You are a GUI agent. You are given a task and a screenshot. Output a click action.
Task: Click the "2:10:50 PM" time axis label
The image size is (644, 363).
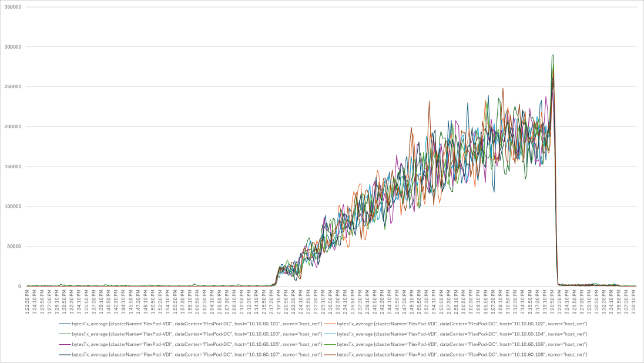(242, 302)
